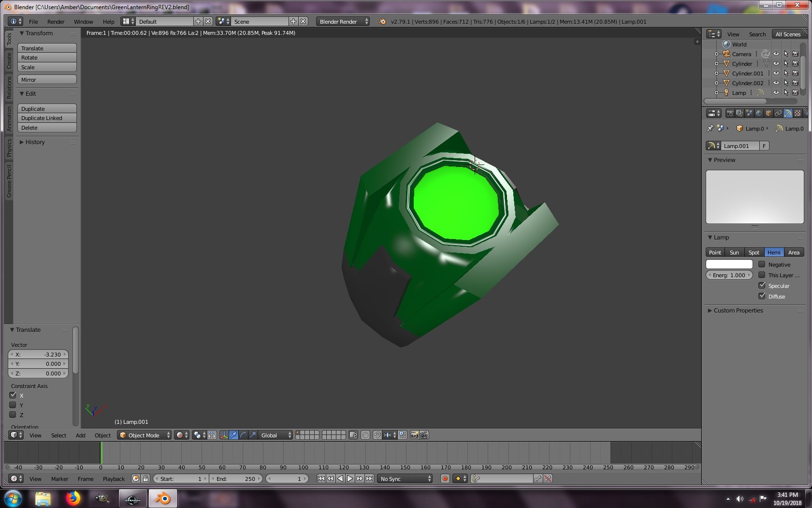Screen dimensions: 812x508
Task: Jump to the end frame button
Action: point(369,478)
